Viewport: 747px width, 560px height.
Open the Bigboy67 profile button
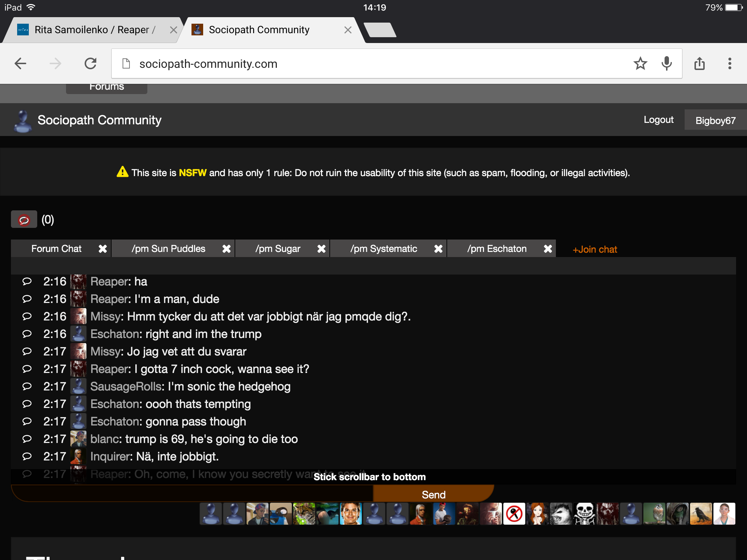point(715,120)
